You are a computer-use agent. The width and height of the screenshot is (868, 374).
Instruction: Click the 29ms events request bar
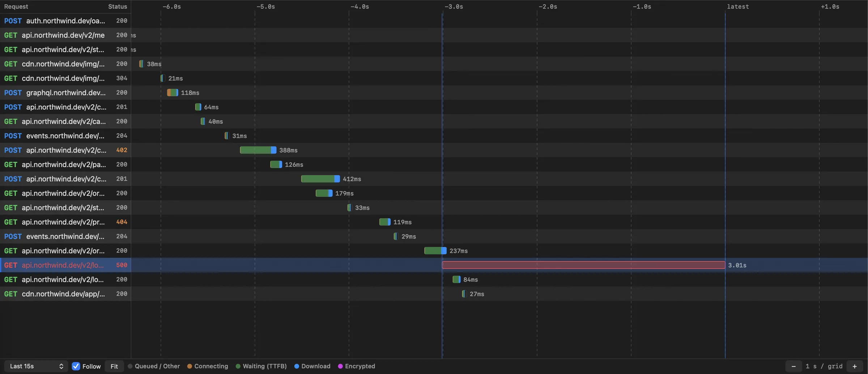click(395, 236)
